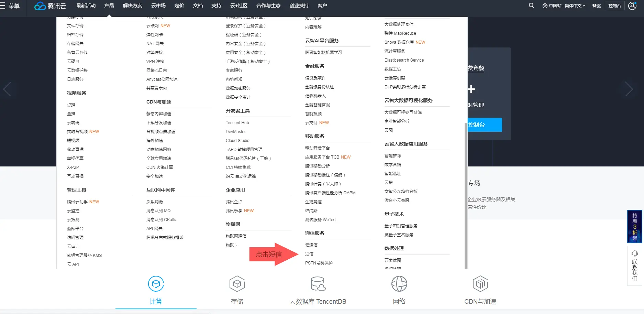This screenshot has height=314, width=644.
Task: Open the hamburger menu icon
Action: [x=3, y=6]
